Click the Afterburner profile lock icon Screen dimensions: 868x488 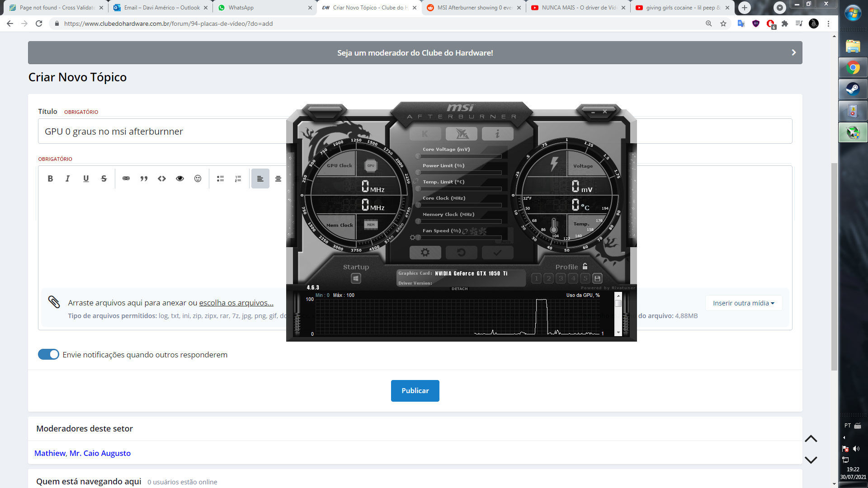pyautogui.click(x=585, y=266)
